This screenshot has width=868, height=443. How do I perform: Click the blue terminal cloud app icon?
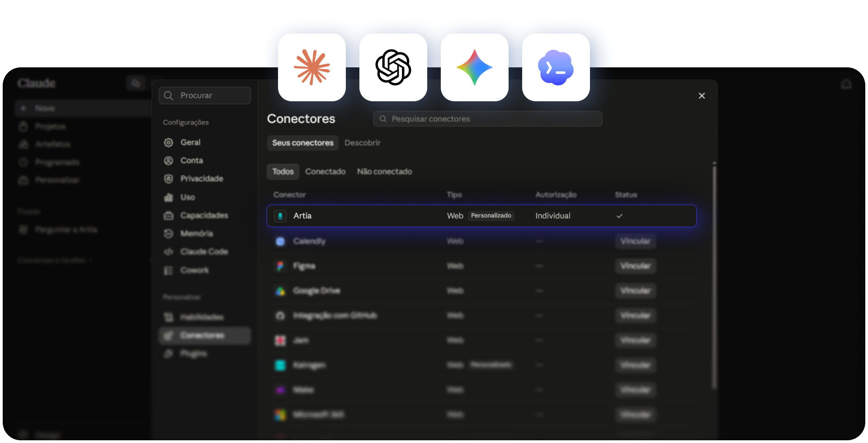(556, 67)
